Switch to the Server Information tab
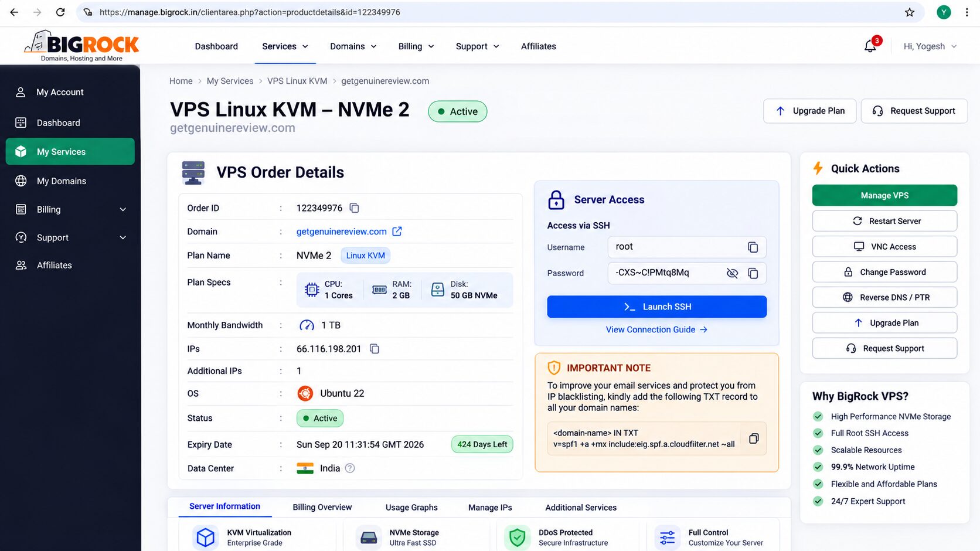The height and width of the screenshot is (551, 980). 224,506
